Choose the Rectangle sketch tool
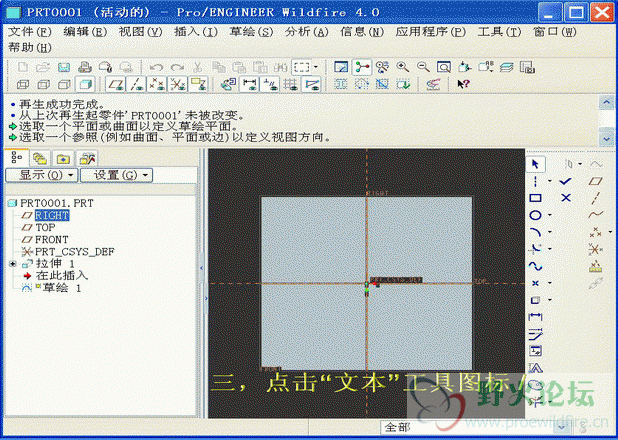 pyautogui.click(x=535, y=198)
